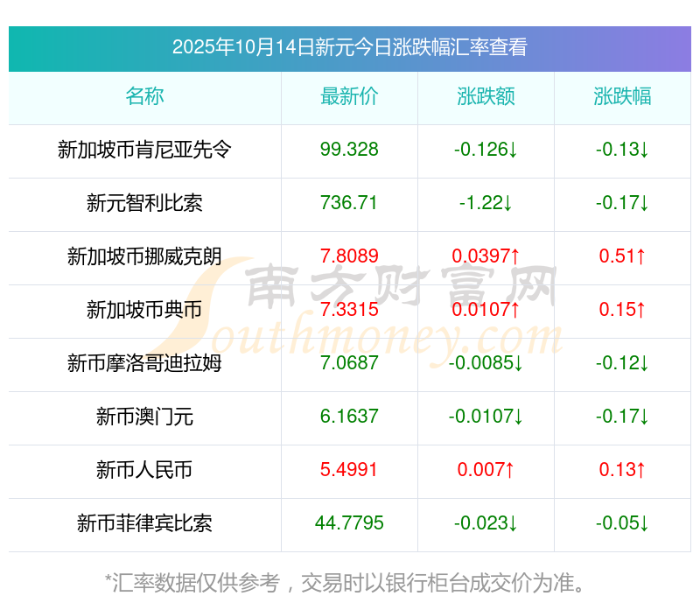The height and width of the screenshot is (610, 700).
Task: Select the 新币澳门元 row name
Action: pyautogui.click(x=144, y=417)
